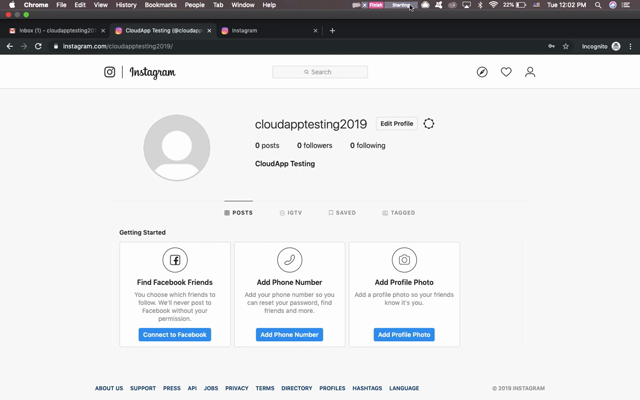The image size is (640, 400).
Task: Click the profile person icon in header
Action: 530,72
